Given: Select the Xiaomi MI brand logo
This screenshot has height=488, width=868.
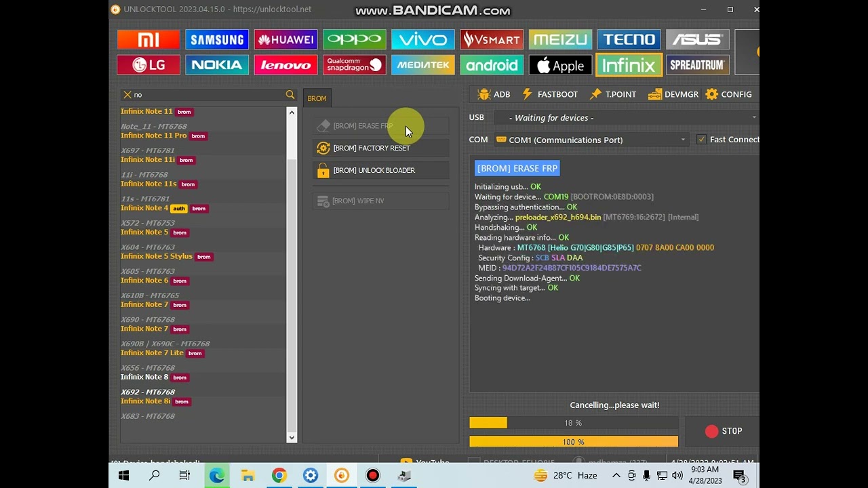Looking at the screenshot, I should [148, 39].
